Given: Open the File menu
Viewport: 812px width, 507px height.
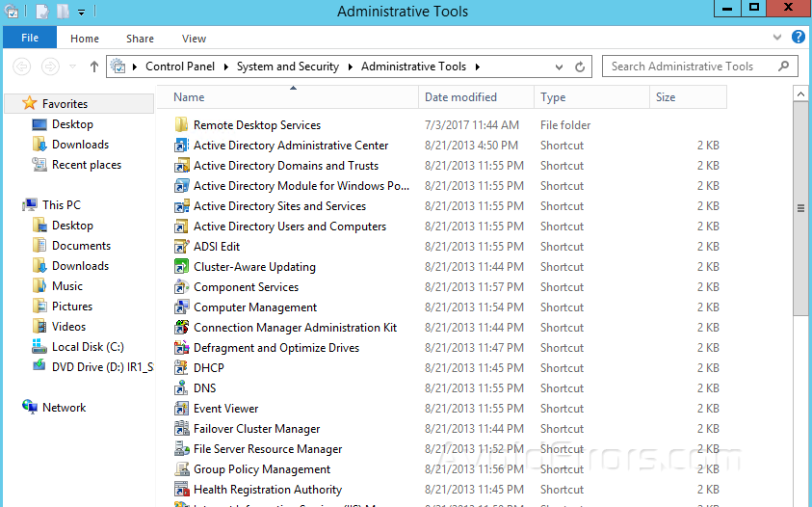Looking at the screenshot, I should (30, 39).
